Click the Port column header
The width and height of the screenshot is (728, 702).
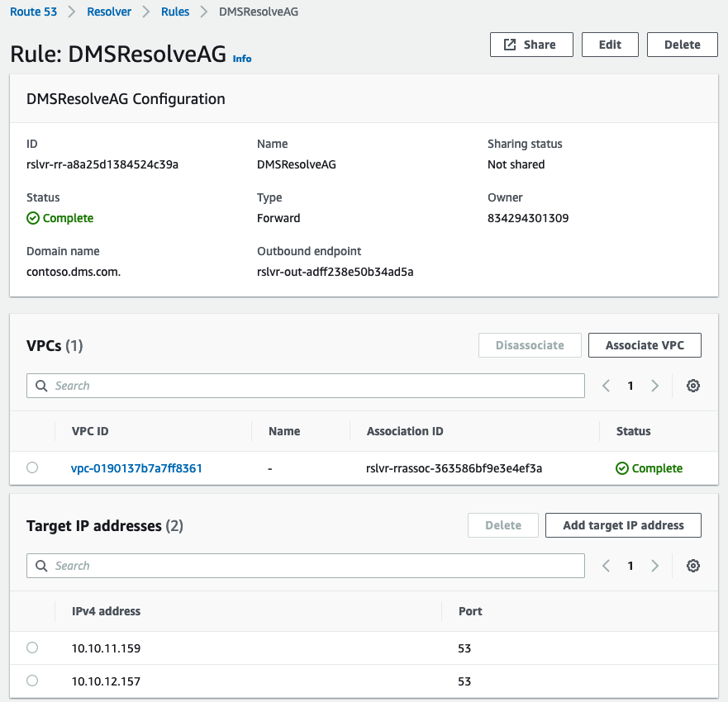pos(470,611)
